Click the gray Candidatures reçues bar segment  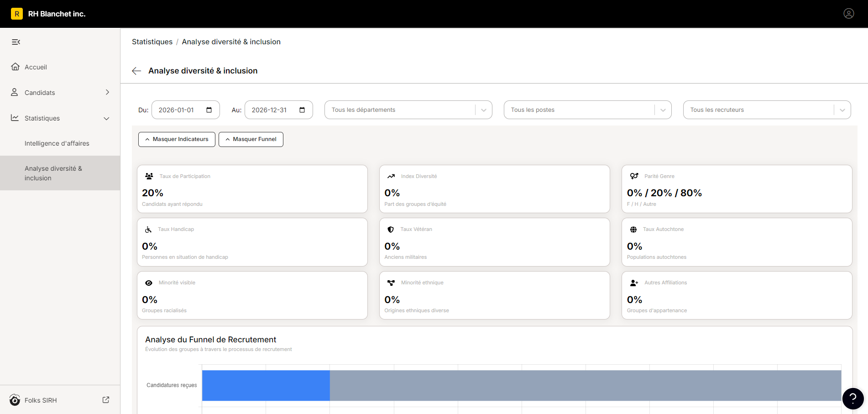point(586,385)
